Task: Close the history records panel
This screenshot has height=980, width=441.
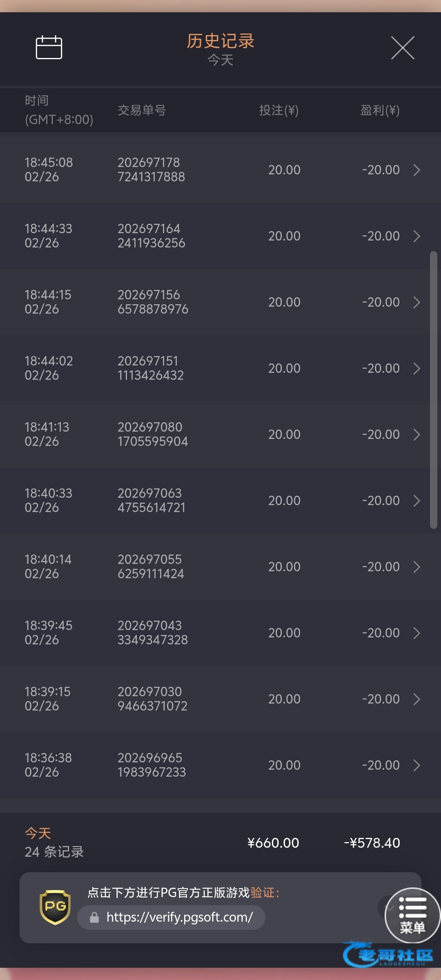Action: pyautogui.click(x=403, y=48)
